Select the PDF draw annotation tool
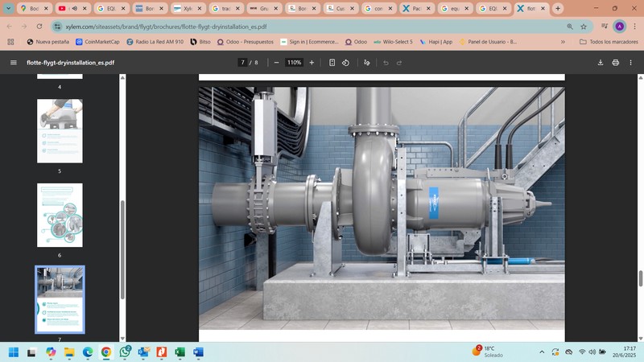 (367, 62)
